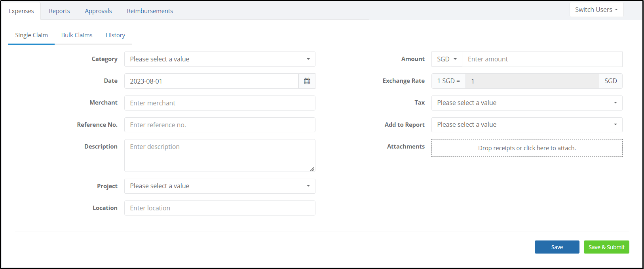The image size is (644, 269).
Task: Focus the Date field showing 2023-08-01
Action: 211,81
